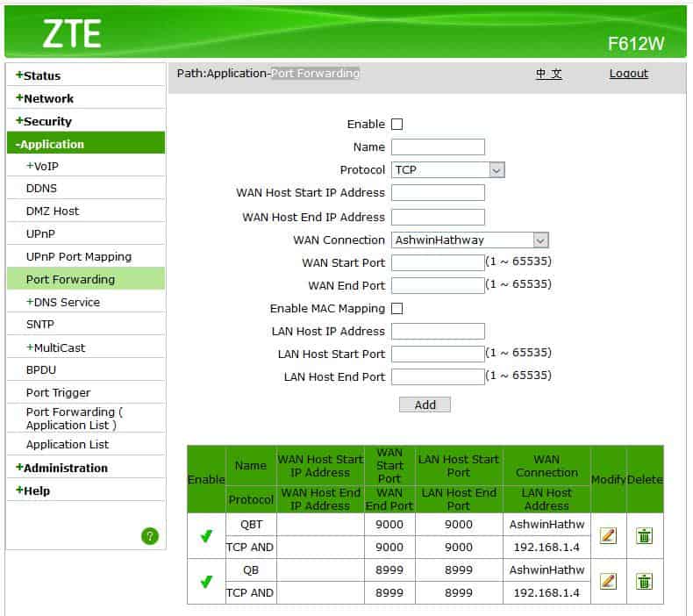Click the 192.168.1.4 address in QB rule

click(547, 592)
